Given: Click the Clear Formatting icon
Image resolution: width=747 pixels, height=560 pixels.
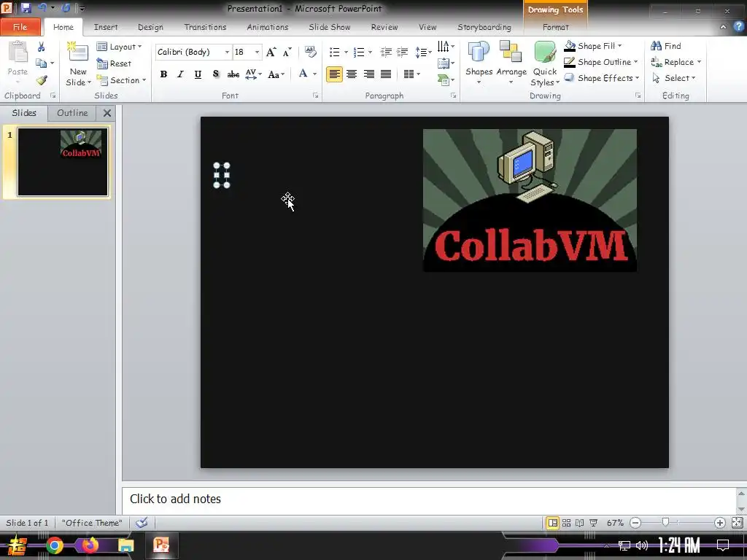Looking at the screenshot, I should coord(310,52).
